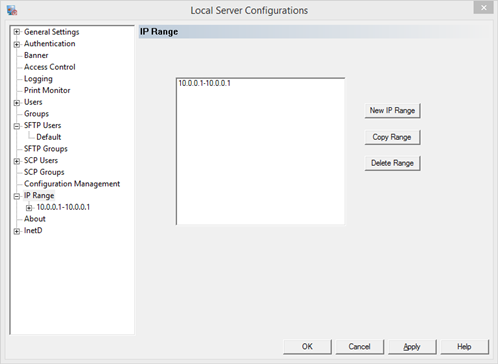Expand the General Settings node
Screen dimensions: 498x364
(x=17, y=32)
